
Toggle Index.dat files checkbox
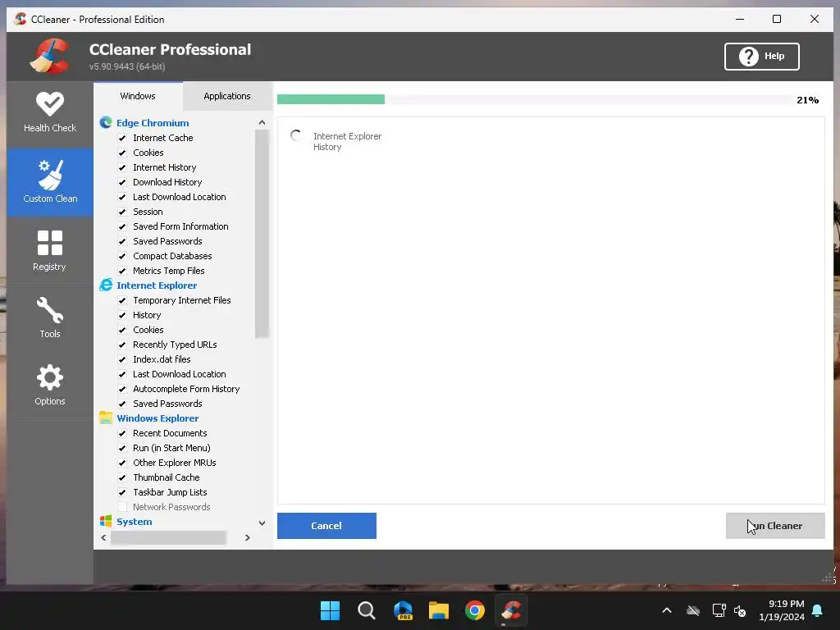pos(122,359)
